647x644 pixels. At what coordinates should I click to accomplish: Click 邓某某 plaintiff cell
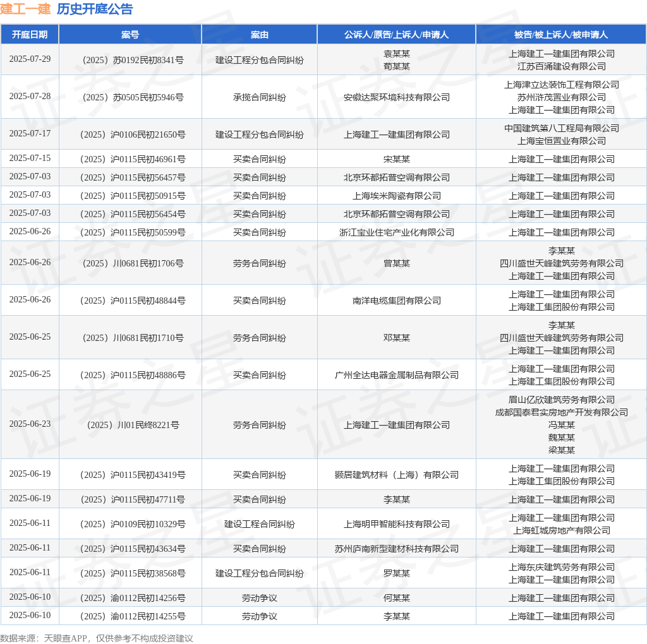tap(397, 338)
